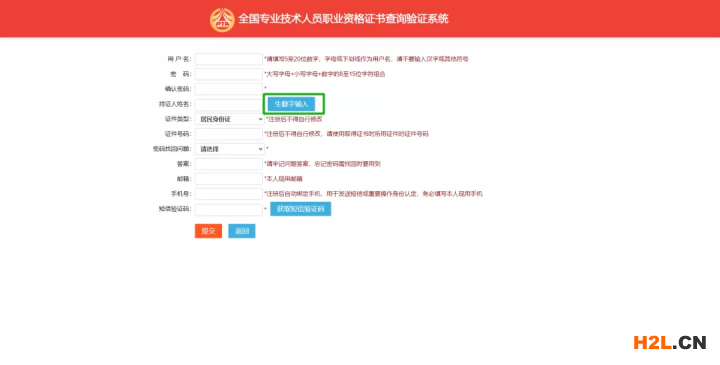The height and width of the screenshot is (365, 720).
Task: Focus the 邮箱 input field
Action: [x=229, y=179]
